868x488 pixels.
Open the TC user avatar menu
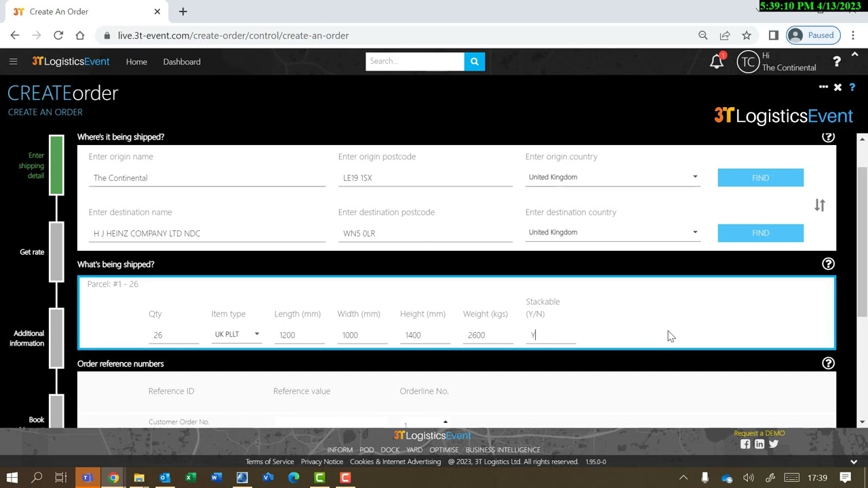click(748, 62)
